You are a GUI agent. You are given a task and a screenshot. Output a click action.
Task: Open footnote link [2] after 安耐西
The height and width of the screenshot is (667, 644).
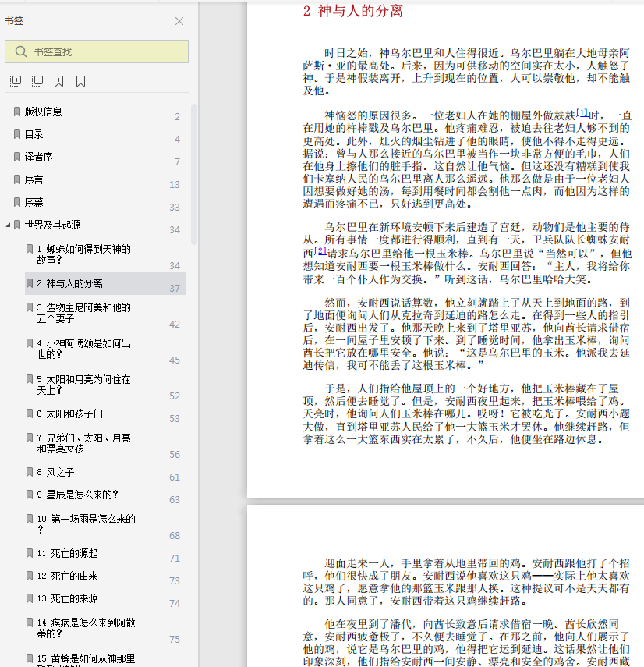321,251
